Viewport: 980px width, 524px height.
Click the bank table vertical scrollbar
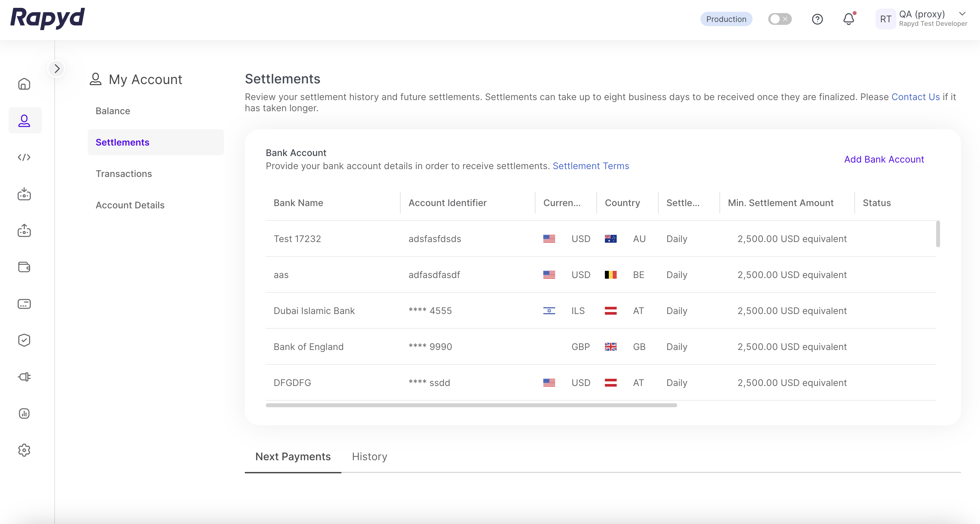pyautogui.click(x=938, y=234)
